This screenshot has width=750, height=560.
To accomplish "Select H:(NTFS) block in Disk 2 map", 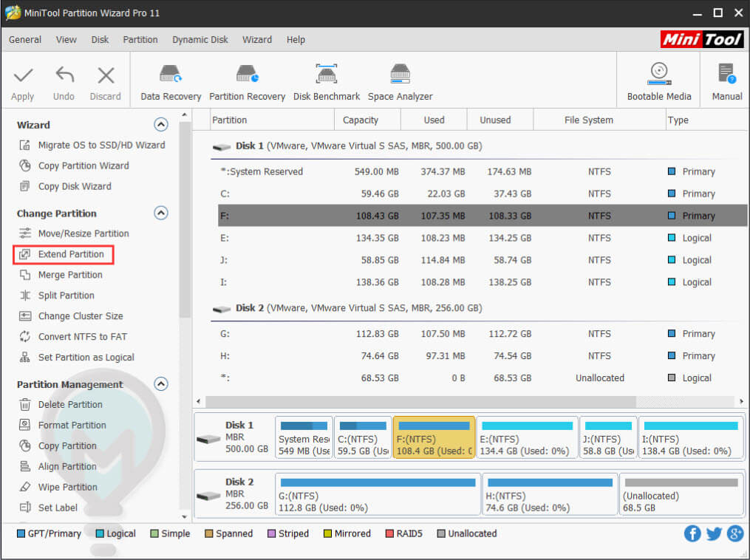I will (x=550, y=494).
